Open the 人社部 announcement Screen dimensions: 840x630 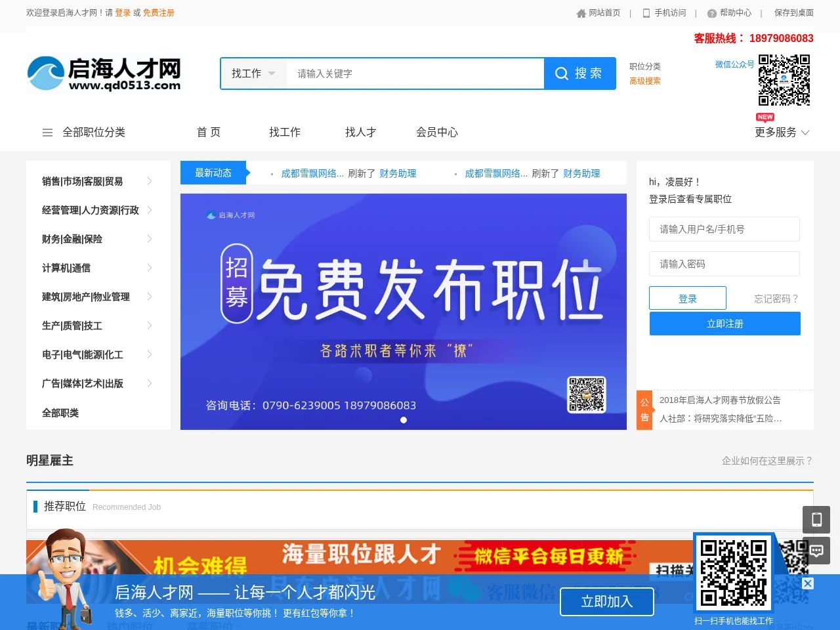(721, 418)
